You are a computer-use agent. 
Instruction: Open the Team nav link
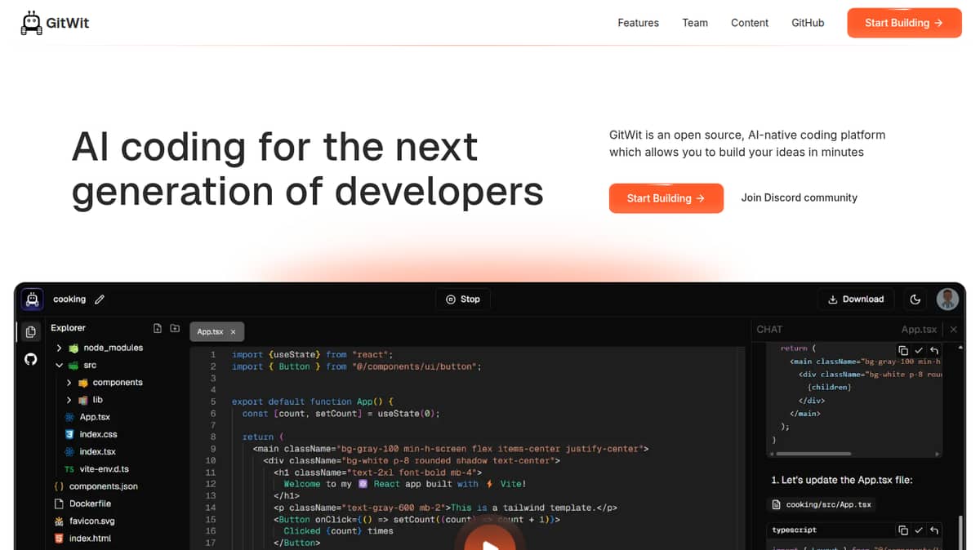click(695, 23)
